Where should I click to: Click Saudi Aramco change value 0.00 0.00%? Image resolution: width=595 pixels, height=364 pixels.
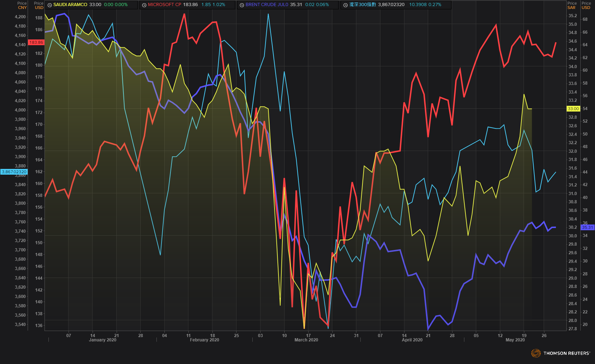click(x=116, y=5)
